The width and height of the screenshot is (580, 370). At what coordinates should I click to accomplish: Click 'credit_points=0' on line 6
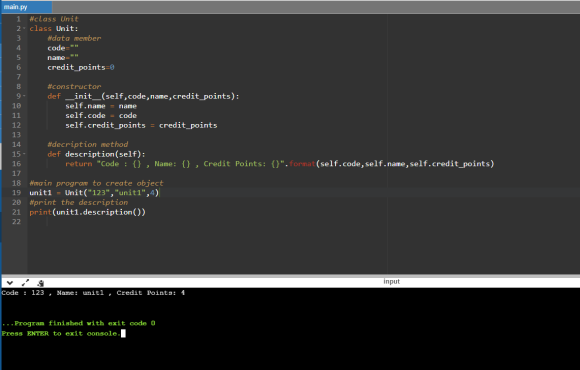81,67
